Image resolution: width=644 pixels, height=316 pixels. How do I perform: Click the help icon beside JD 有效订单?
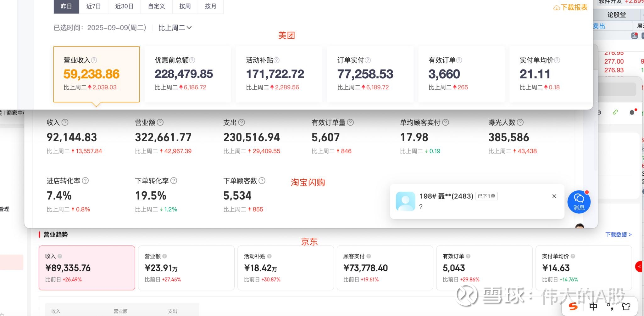(468, 256)
